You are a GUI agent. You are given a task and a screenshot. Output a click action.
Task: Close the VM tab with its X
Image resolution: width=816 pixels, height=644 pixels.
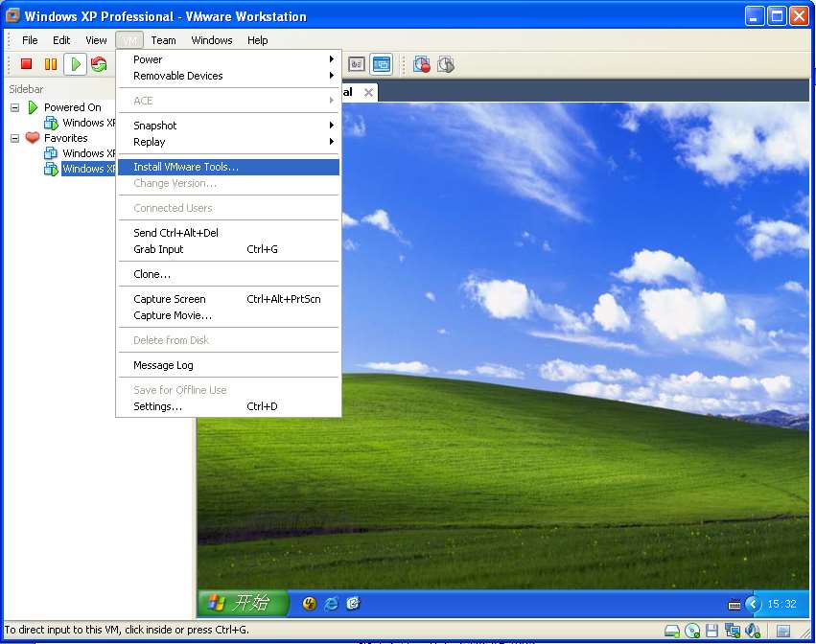[368, 93]
